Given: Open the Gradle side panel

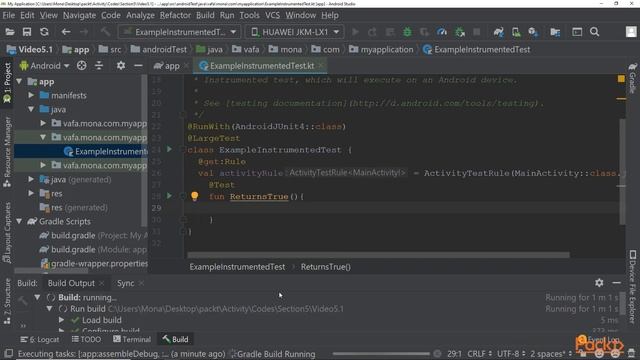Looking at the screenshot, I should coord(633,78).
